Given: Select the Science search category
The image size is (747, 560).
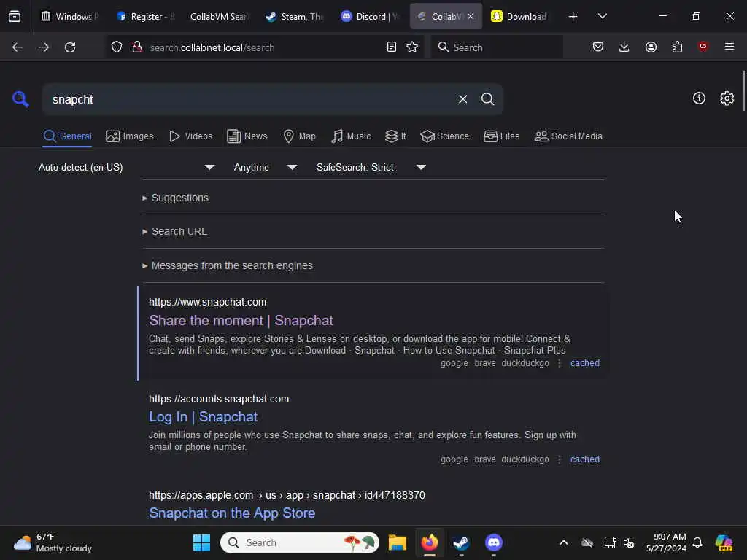Looking at the screenshot, I should click(x=445, y=136).
